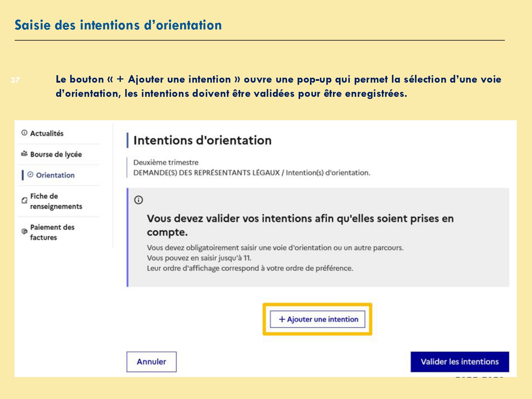Click the slide number 37
The width and height of the screenshot is (532, 399).
[x=15, y=80]
